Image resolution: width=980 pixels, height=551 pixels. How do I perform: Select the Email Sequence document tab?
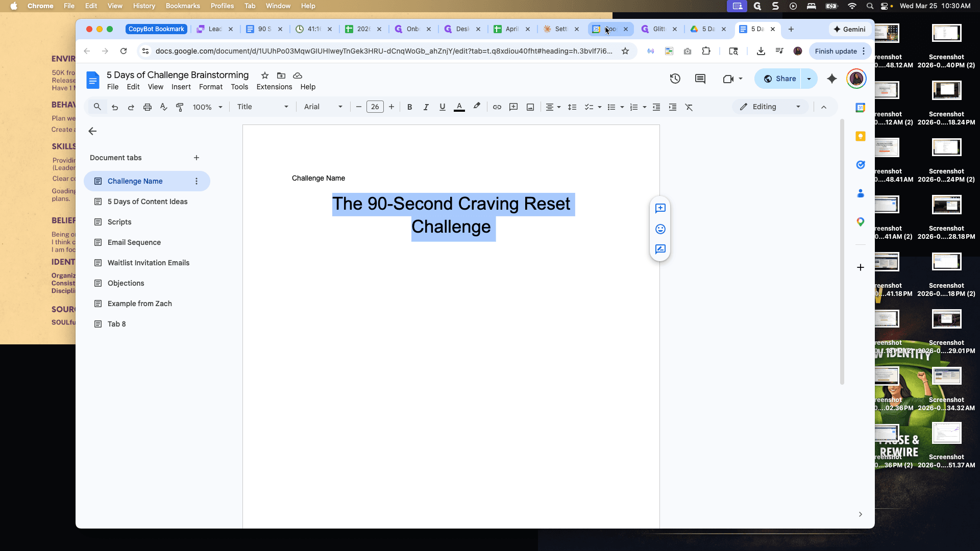[147, 242]
